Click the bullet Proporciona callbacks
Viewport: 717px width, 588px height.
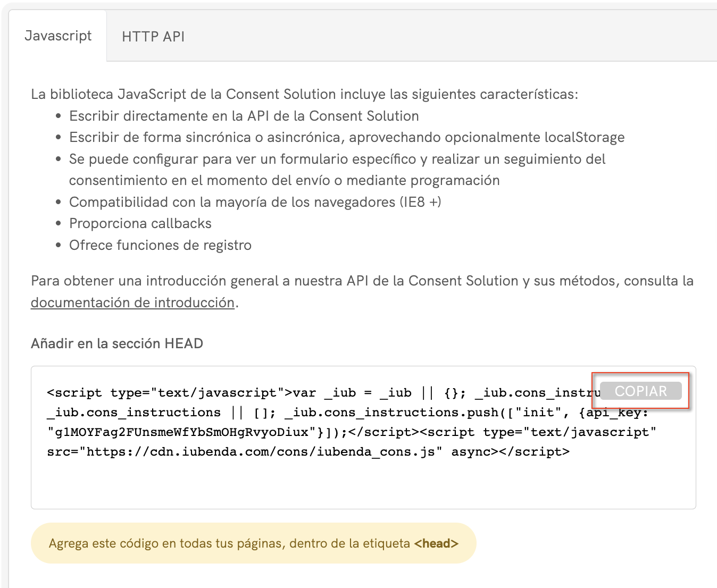[x=140, y=223]
